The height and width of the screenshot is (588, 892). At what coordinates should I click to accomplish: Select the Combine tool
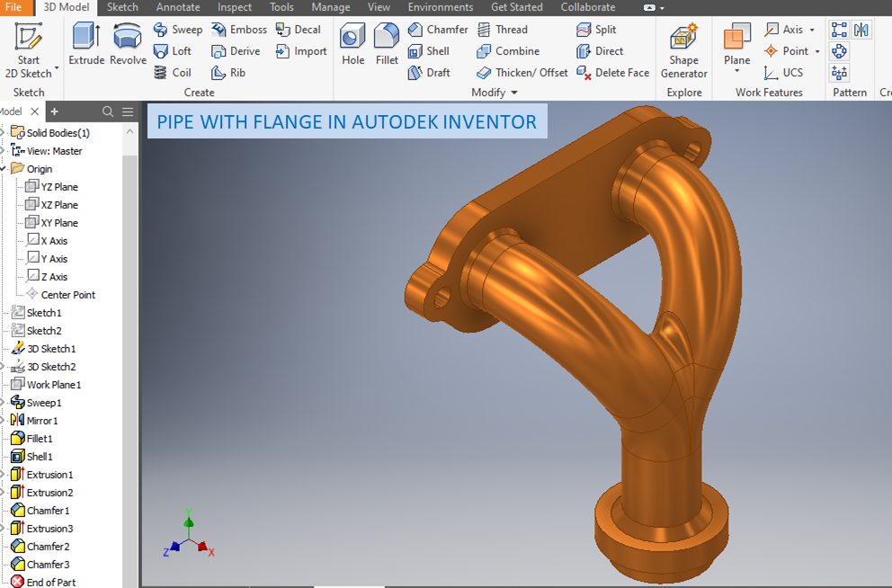point(507,51)
